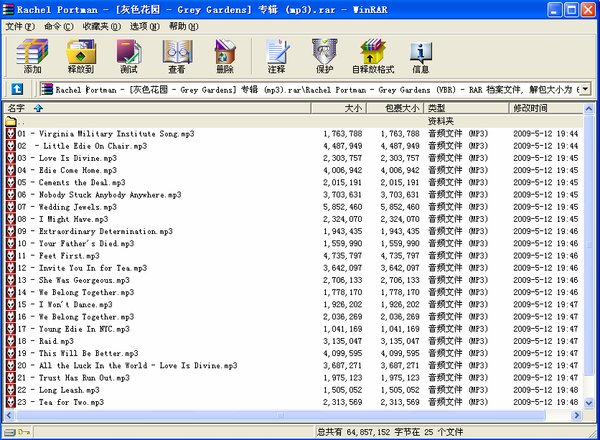Sort by Packed size (包裹大小) header
This screenshot has height=440, width=600.
395,108
